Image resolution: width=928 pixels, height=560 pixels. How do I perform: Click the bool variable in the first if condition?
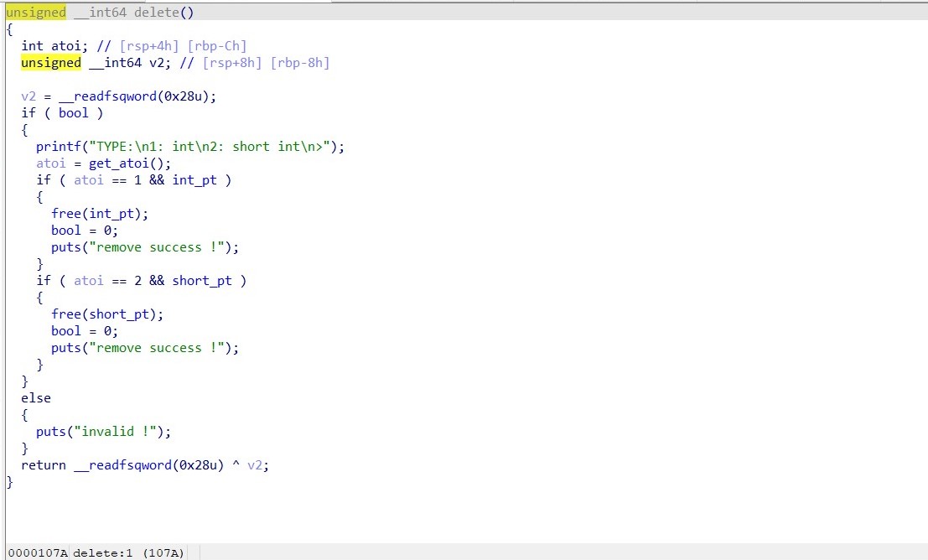[x=73, y=113]
